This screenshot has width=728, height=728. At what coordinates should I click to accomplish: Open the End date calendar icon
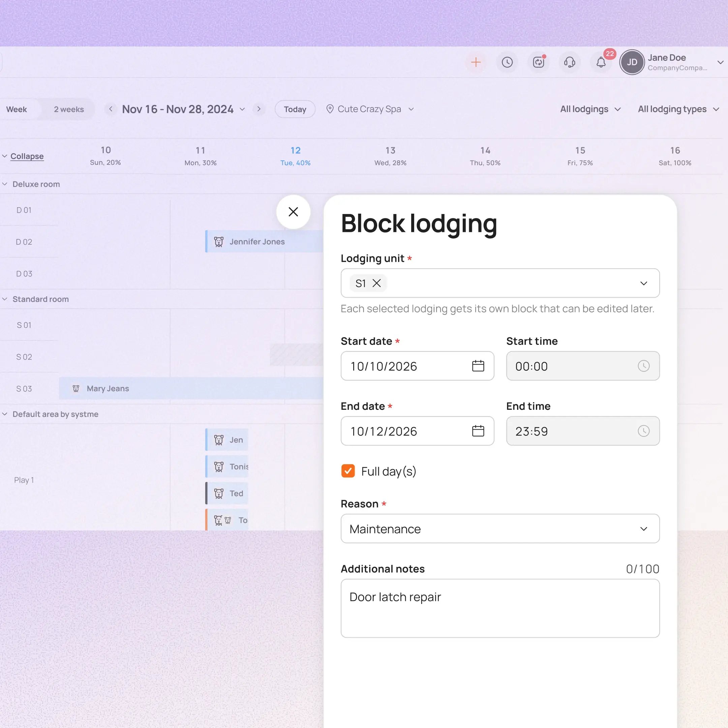pos(478,431)
